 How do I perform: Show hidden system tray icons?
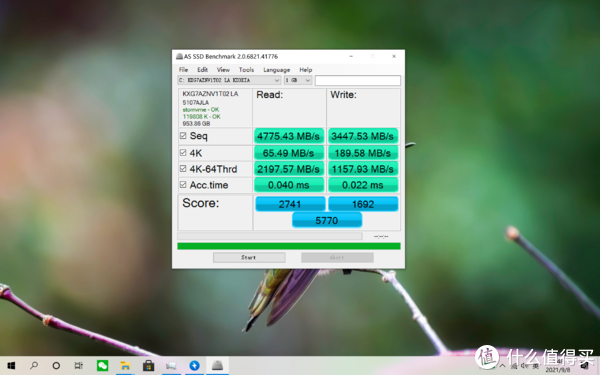pos(502,366)
